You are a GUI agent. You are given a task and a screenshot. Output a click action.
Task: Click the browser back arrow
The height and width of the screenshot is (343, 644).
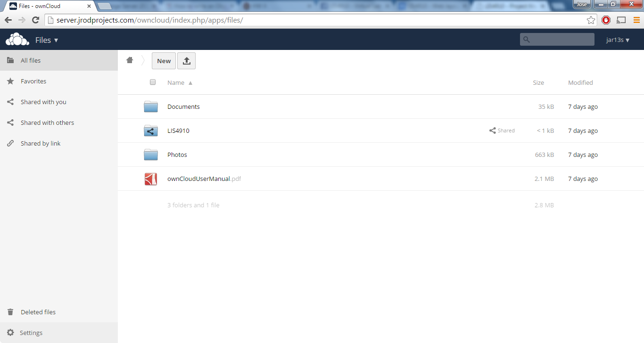pos(8,20)
